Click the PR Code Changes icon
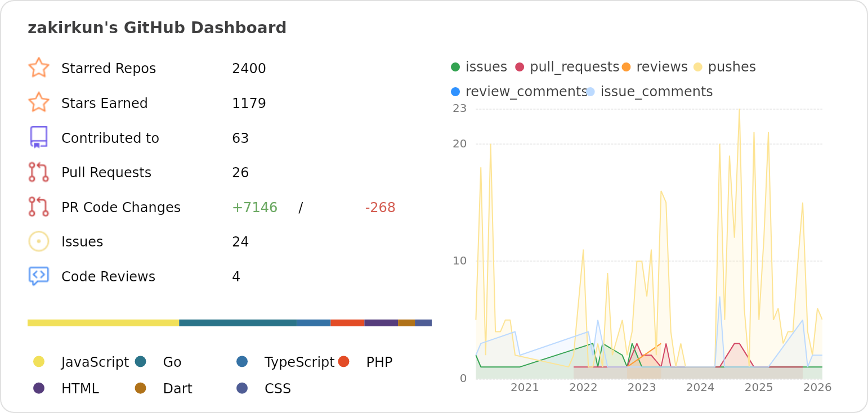This screenshot has width=868, height=413. tap(38, 207)
